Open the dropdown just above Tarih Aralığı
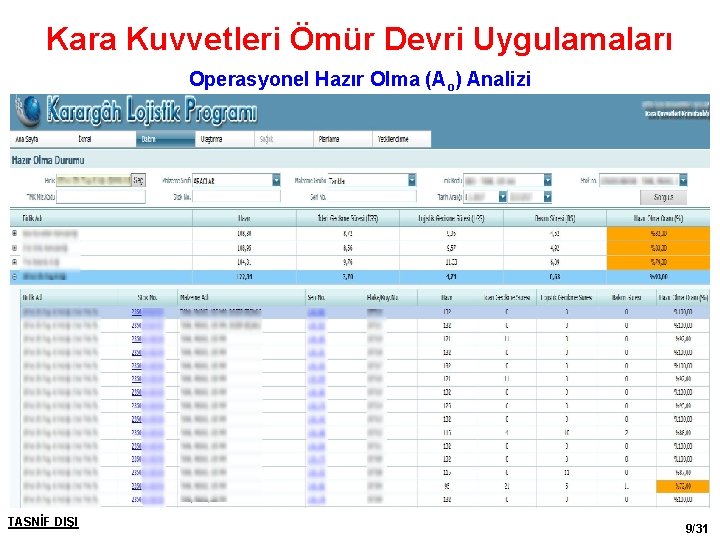Image resolution: width=720 pixels, height=540 pixels. 547,180
